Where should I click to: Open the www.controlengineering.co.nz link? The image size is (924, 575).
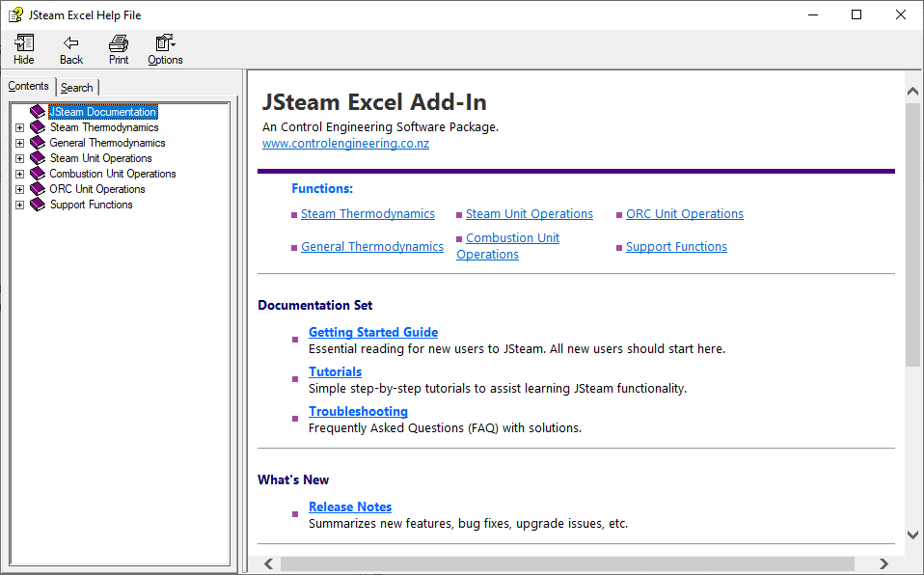coord(345,144)
